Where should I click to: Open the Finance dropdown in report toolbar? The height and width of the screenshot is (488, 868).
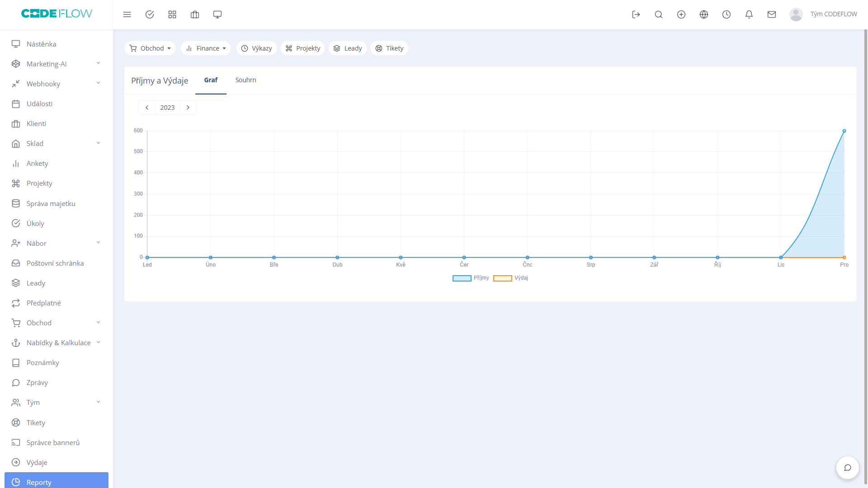point(206,48)
